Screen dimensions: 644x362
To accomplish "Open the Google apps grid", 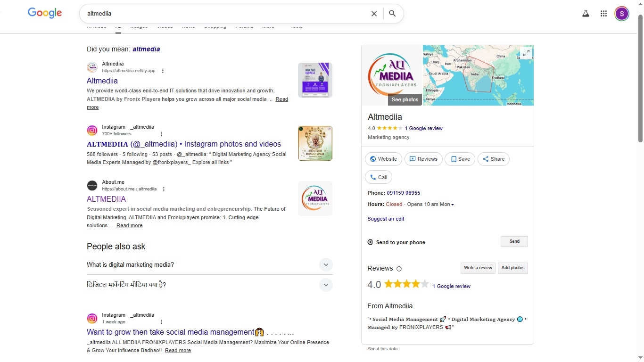I will click(x=603, y=14).
